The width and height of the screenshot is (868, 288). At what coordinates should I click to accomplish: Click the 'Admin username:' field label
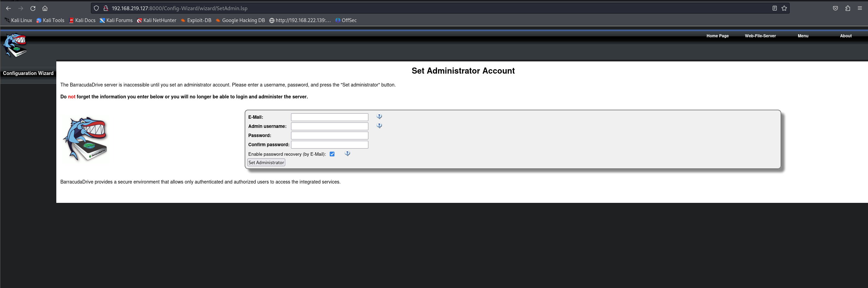(x=267, y=126)
